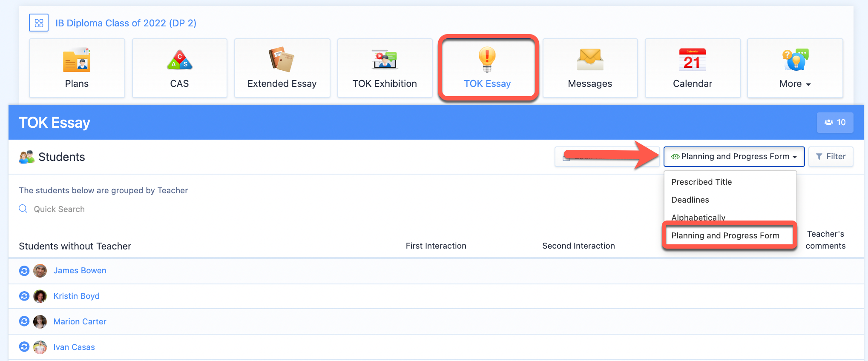This screenshot has width=868, height=361.
Task: Click Ivan Casas's avatar photo
Action: [40, 347]
